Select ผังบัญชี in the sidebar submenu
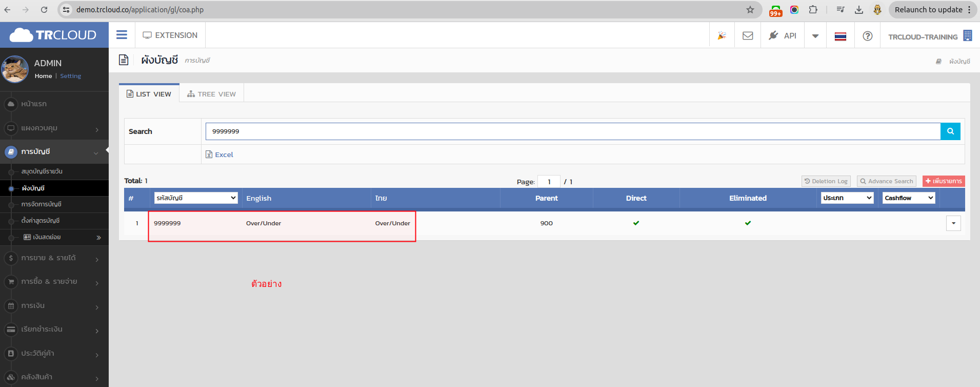The image size is (980, 387). click(54, 188)
